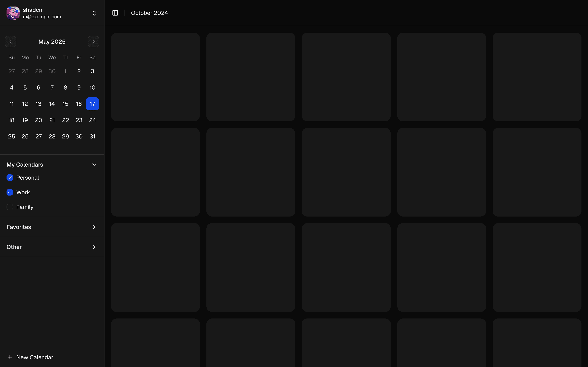The width and height of the screenshot is (588, 367).
Task: Click the New Calendar label
Action: tap(35, 357)
